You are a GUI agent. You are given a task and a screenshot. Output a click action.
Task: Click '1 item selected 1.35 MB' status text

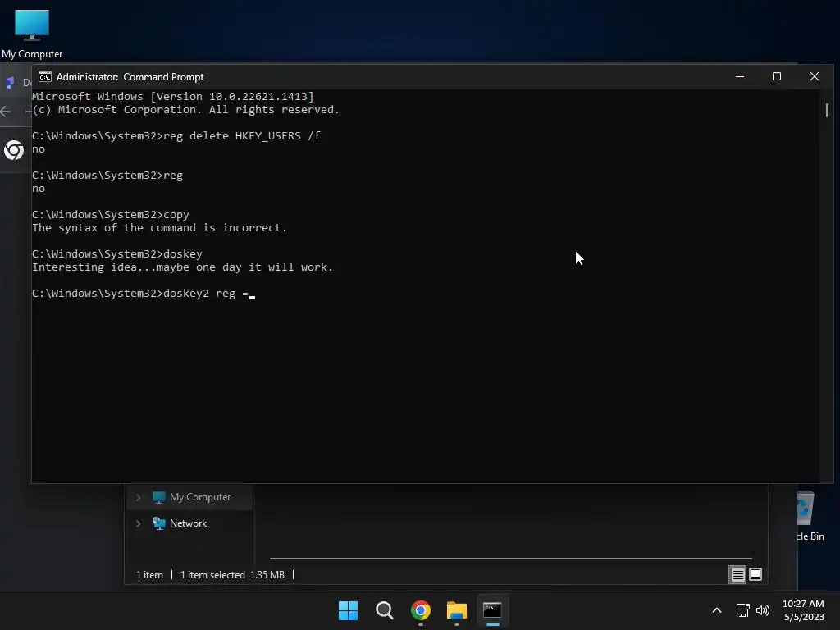(x=232, y=575)
